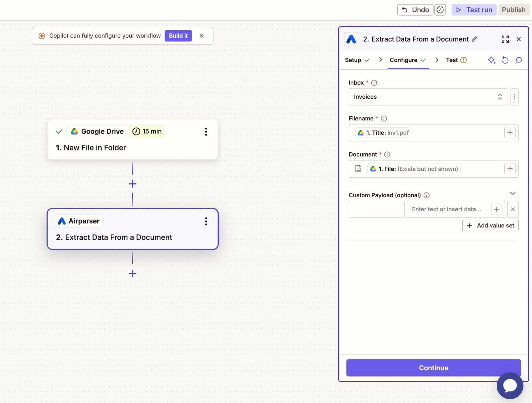The height and width of the screenshot is (403, 532).
Task: Open the comment bubble icon in the panel
Action: [x=518, y=60]
